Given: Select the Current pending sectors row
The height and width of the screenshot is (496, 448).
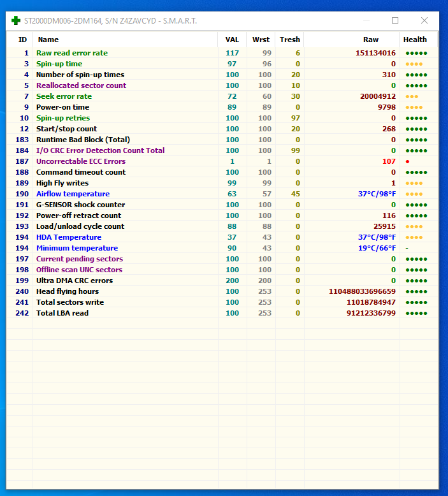Looking at the screenshot, I should 222,259.
